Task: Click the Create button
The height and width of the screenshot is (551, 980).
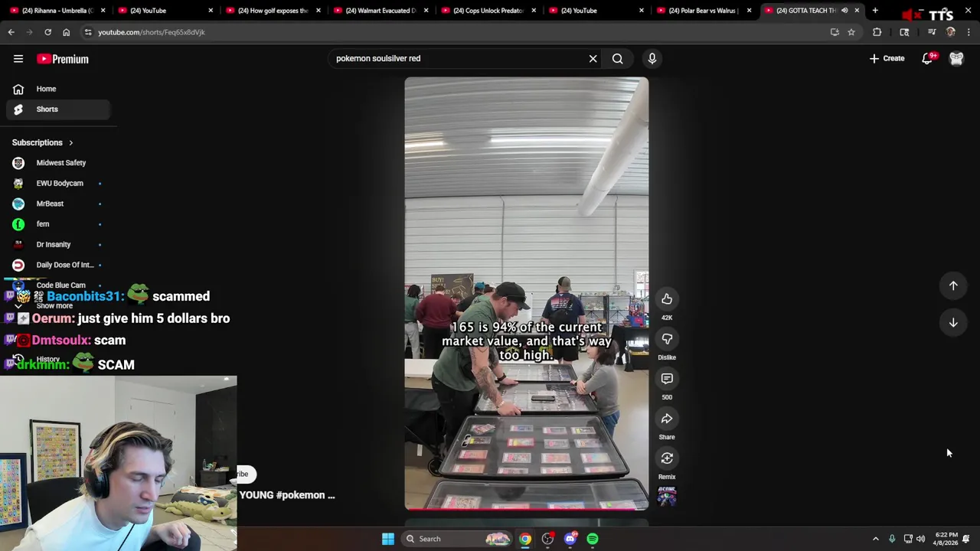Action: click(x=887, y=58)
